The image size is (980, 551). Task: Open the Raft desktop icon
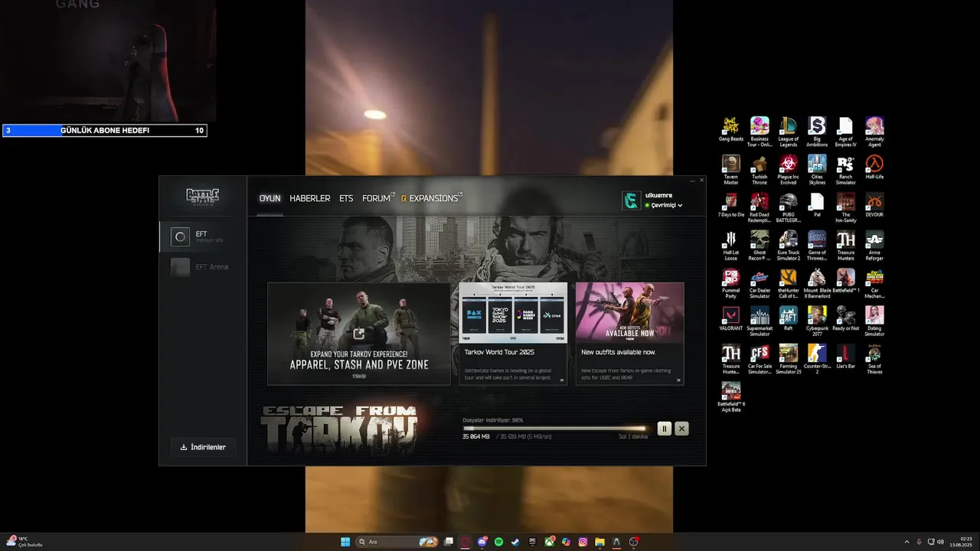789,319
